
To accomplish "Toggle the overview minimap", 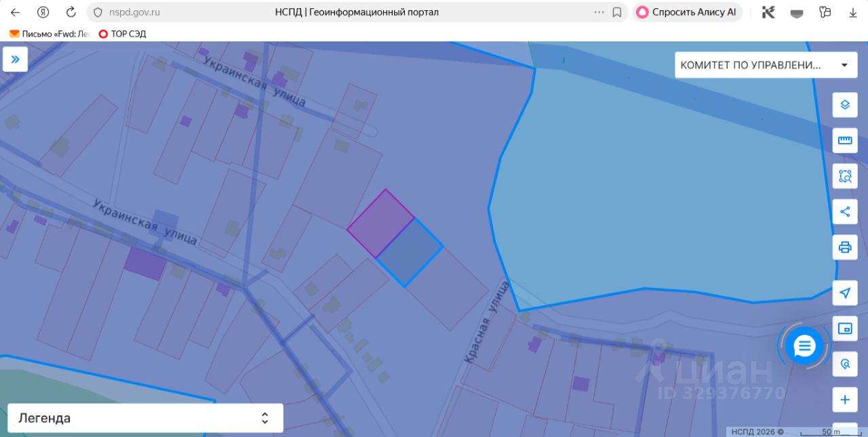I will click(845, 329).
